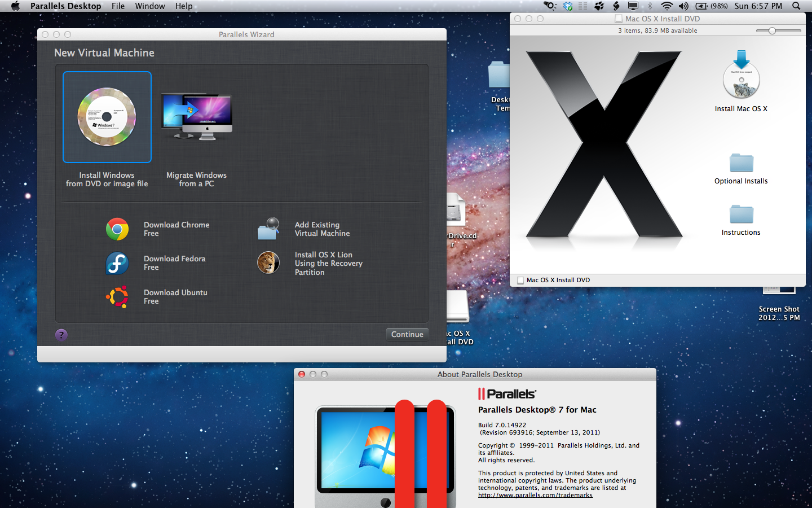The width and height of the screenshot is (812, 508).
Task: Click the Fedora logo icon
Action: (x=117, y=263)
